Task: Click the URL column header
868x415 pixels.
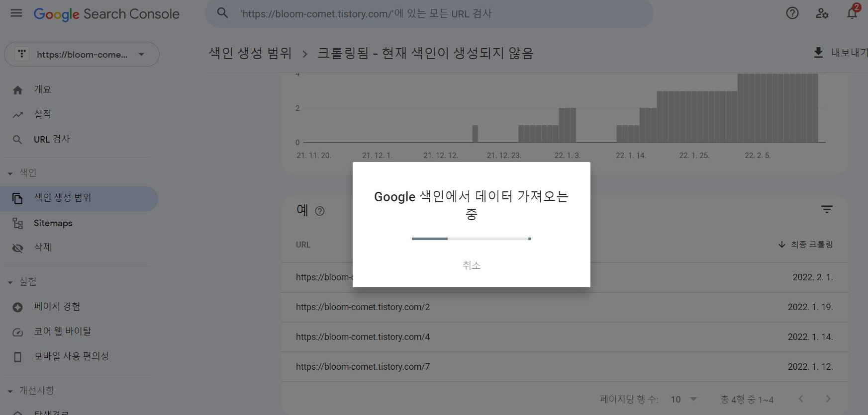Action: [x=303, y=245]
